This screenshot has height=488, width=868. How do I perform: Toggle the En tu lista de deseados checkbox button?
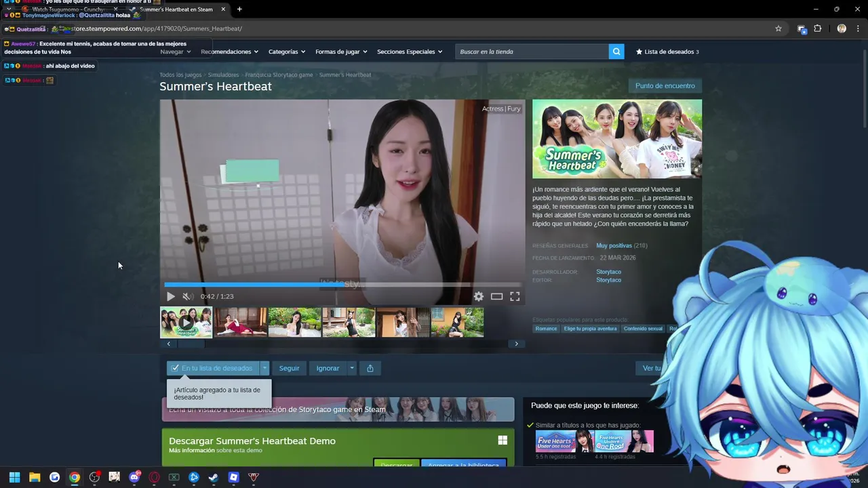pos(213,368)
